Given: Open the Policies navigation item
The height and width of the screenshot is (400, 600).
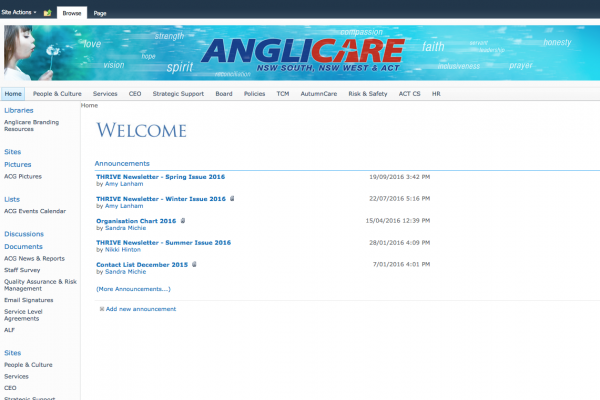Looking at the screenshot, I should coord(254,94).
